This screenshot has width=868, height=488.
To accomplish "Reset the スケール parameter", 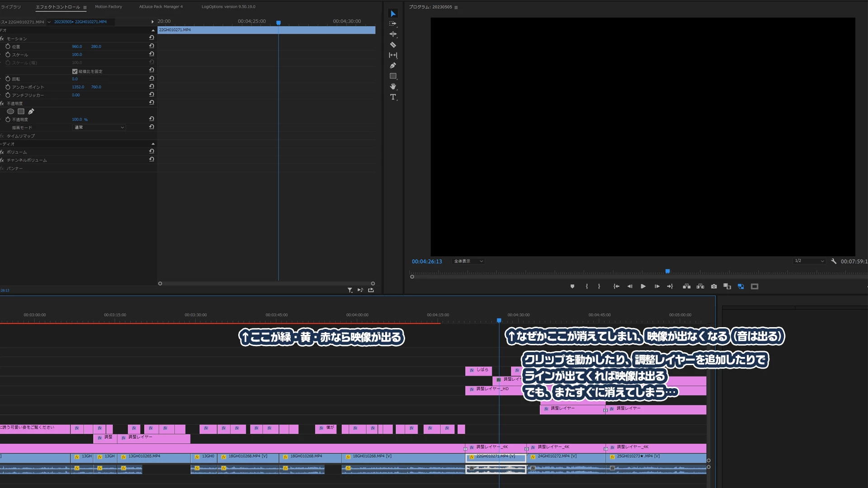I will [x=151, y=54].
